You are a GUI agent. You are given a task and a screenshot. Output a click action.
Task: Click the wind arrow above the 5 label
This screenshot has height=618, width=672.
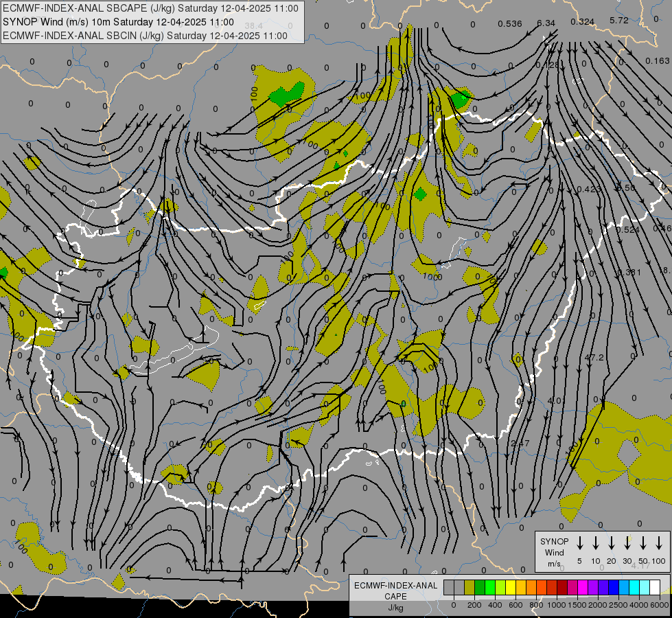[x=579, y=543]
